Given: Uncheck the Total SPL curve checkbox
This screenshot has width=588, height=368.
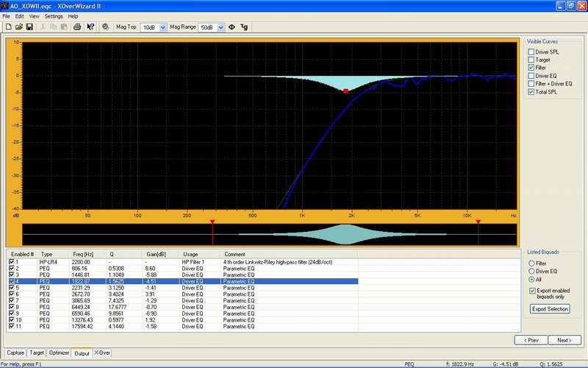Looking at the screenshot, I should (x=531, y=91).
